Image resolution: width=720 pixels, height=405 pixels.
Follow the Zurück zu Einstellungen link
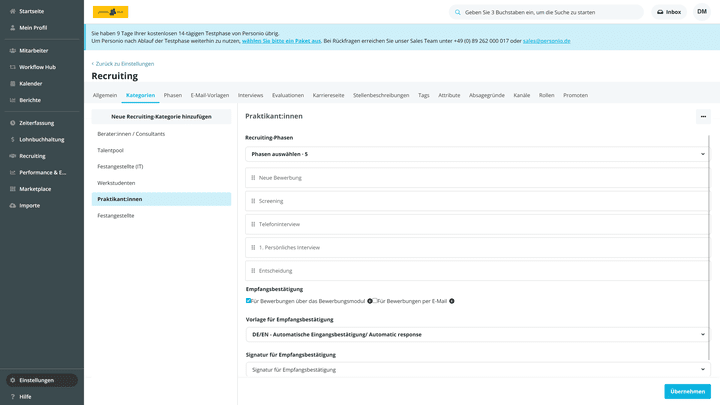pyautogui.click(x=124, y=63)
